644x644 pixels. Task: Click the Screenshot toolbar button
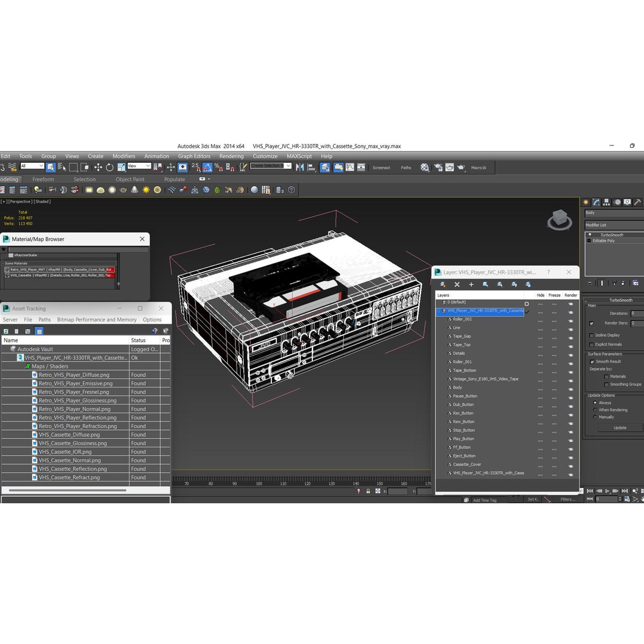(381, 168)
